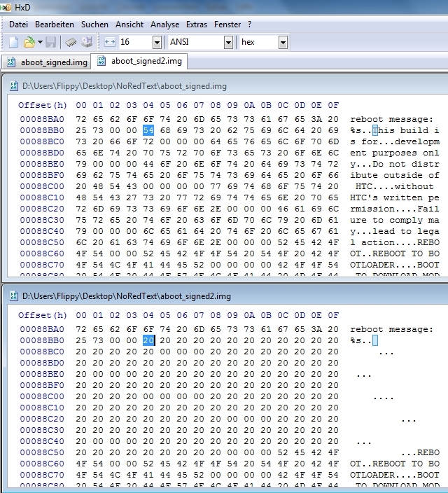Open the Analyse menu
The width and height of the screenshot is (448, 493).
[164, 24]
